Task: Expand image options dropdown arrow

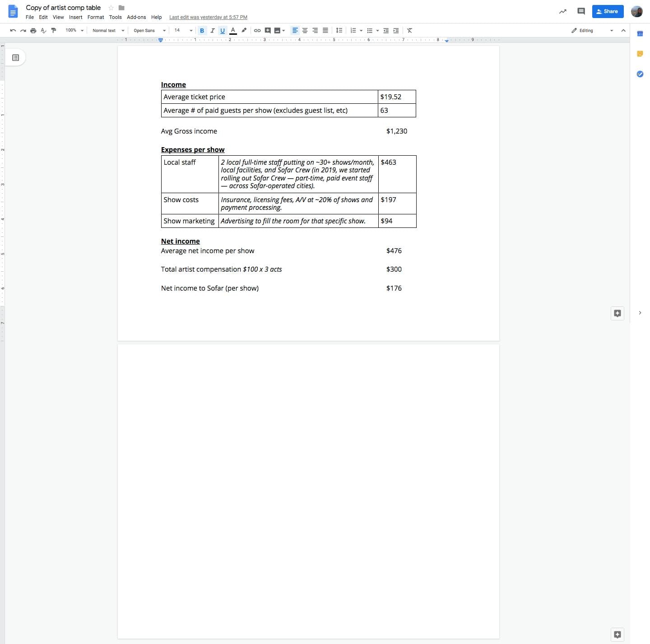Action: pyautogui.click(x=284, y=31)
